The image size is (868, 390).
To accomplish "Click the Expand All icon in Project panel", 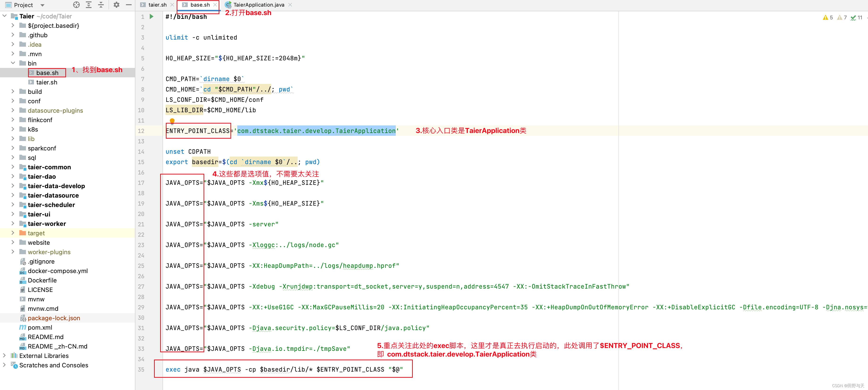I will pos(89,5).
